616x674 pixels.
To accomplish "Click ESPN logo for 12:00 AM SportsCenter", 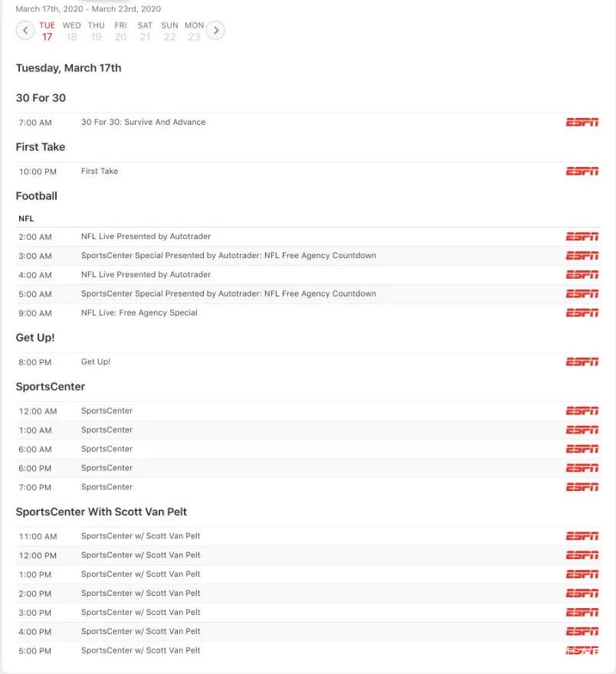I will 582,411.
